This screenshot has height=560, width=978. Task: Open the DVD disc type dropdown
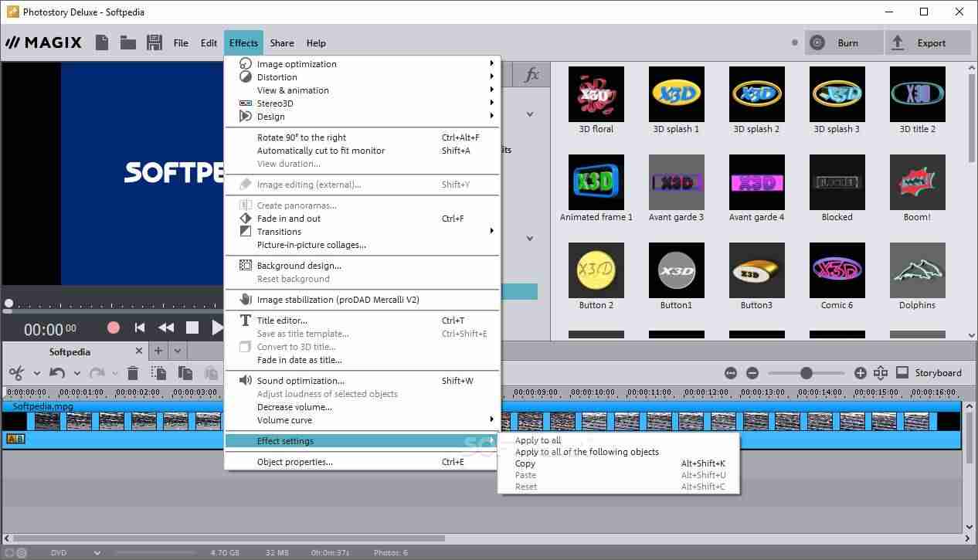pyautogui.click(x=97, y=553)
